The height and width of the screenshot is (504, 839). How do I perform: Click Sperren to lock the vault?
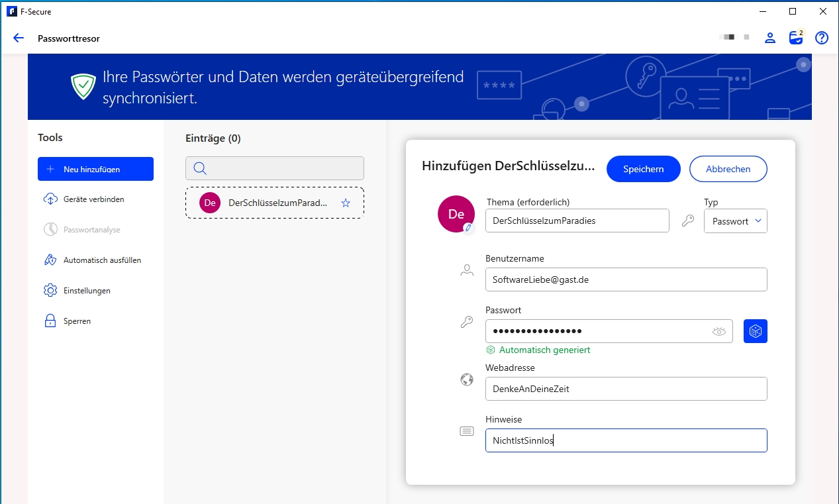tap(77, 321)
